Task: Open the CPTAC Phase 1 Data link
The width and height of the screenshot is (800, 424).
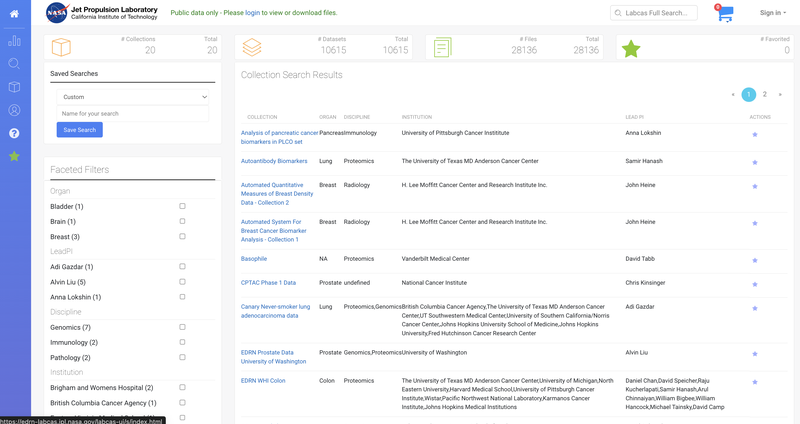Action: pos(268,283)
